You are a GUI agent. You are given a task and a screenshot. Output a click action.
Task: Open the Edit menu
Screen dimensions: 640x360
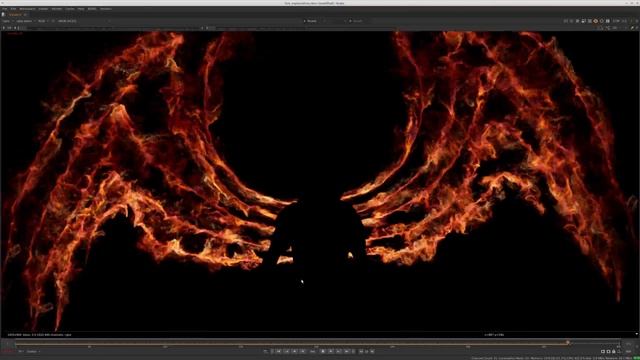[x=13, y=9]
